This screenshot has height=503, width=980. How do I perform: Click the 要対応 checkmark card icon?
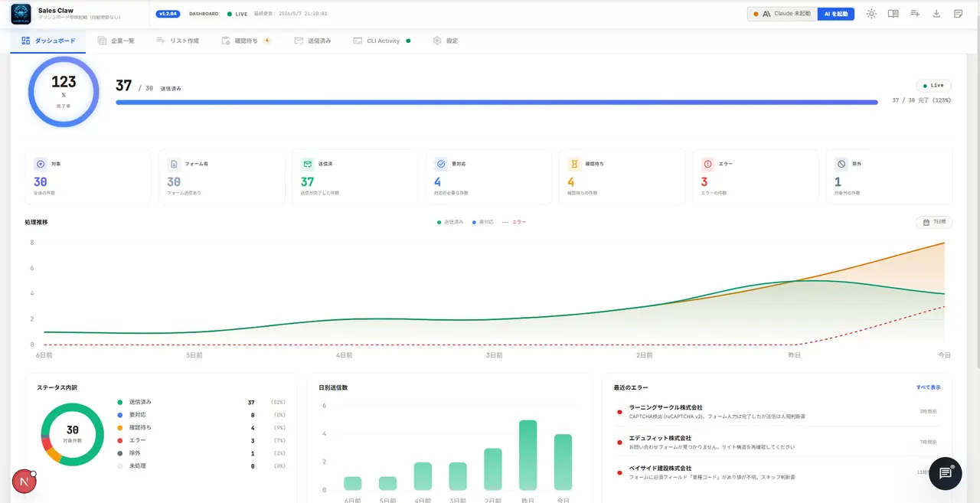pos(441,164)
